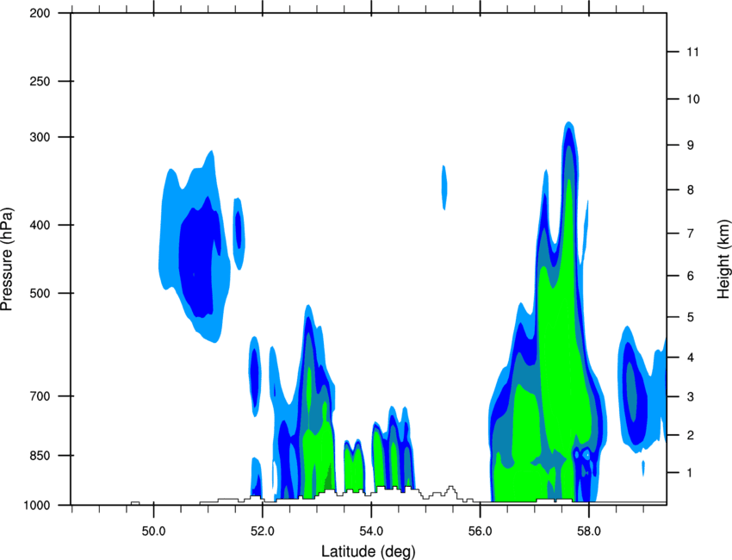This screenshot has height=560, width=732.
Task: Select the 1000 pressure tick label
Action: point(36,506)
